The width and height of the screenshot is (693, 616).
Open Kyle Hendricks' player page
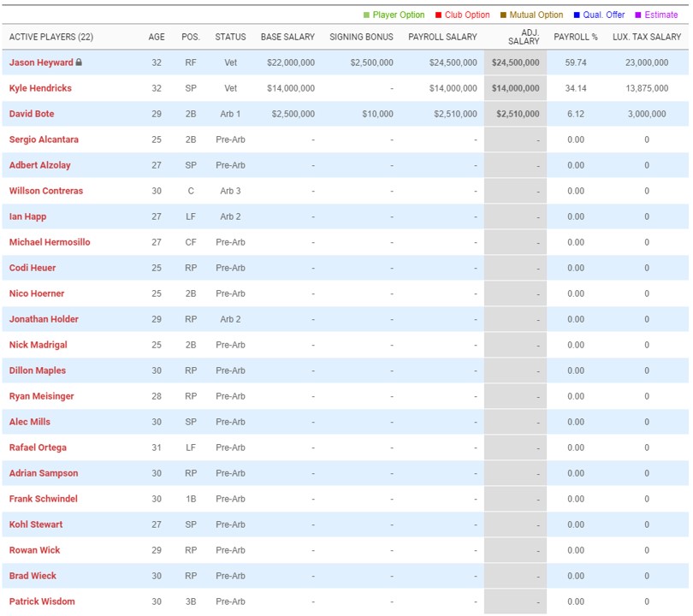click(x=40, y=88)
